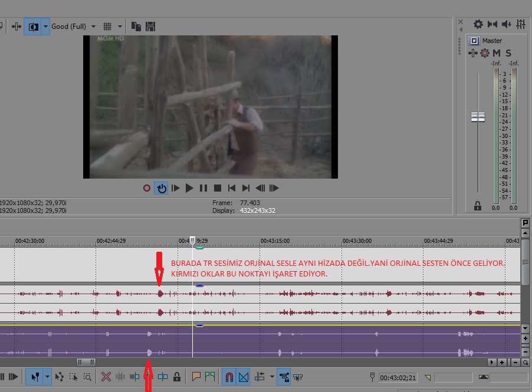Viewport: 532px width, 392px height.
Task: Click the Trim icon in edit toolbar
Action: point(120,377)
